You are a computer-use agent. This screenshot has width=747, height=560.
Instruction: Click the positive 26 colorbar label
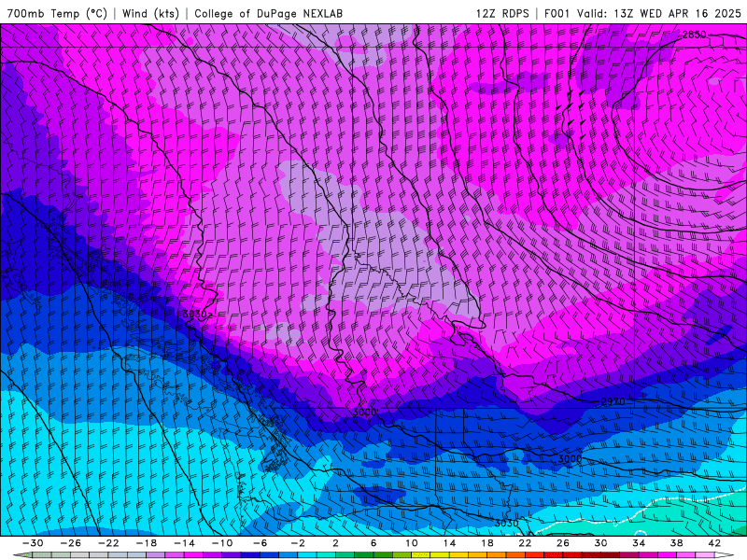pyautogui.click(x=563, y=543)
